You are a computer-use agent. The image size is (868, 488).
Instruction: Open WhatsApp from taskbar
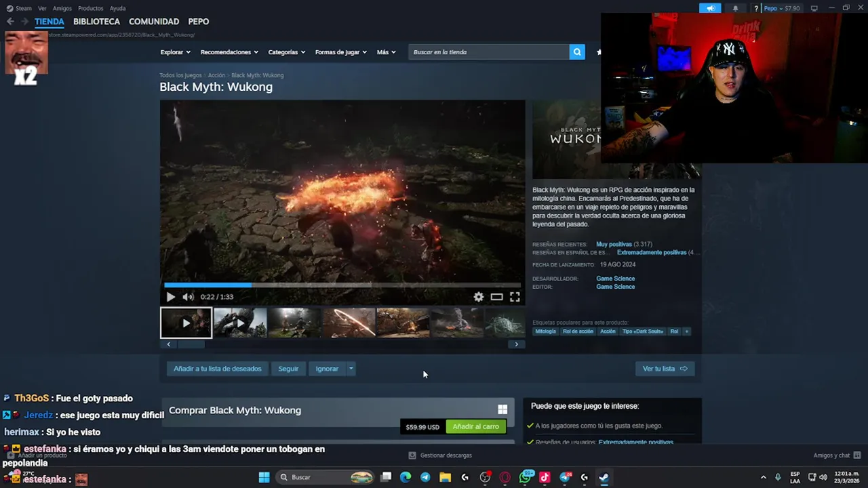(x=525, y=477)
